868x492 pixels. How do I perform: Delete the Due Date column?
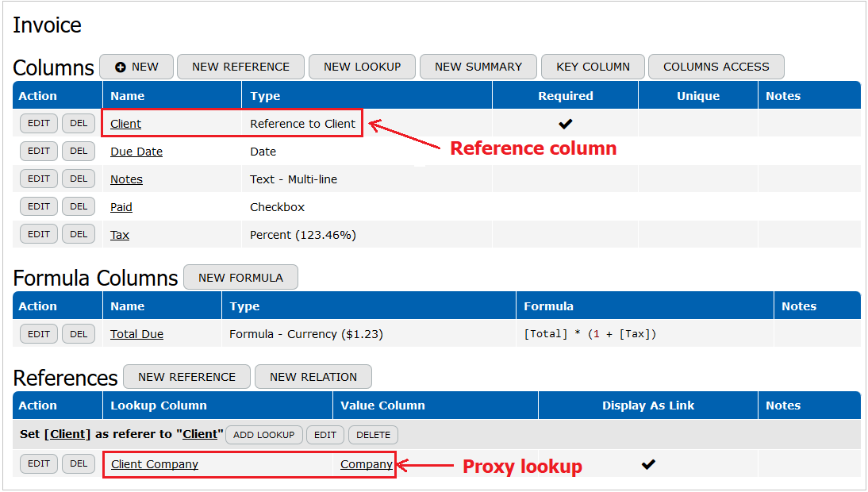pyautogui.click(x=79, y=151)
